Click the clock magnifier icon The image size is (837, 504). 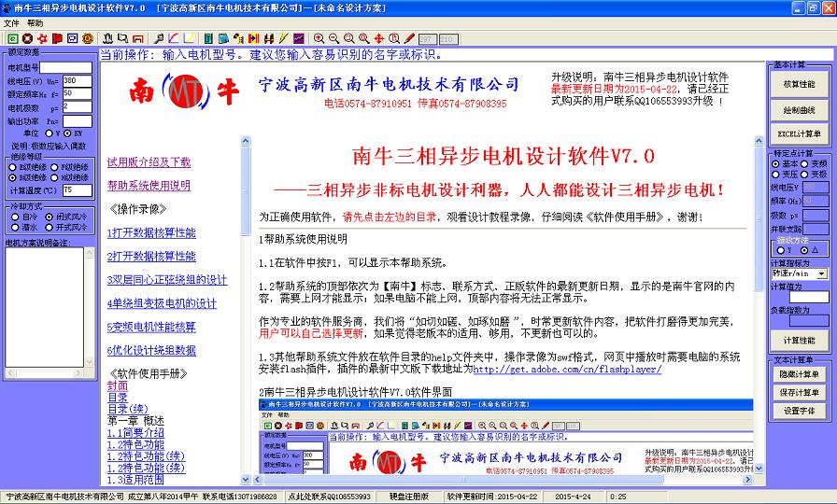[394, 38]
